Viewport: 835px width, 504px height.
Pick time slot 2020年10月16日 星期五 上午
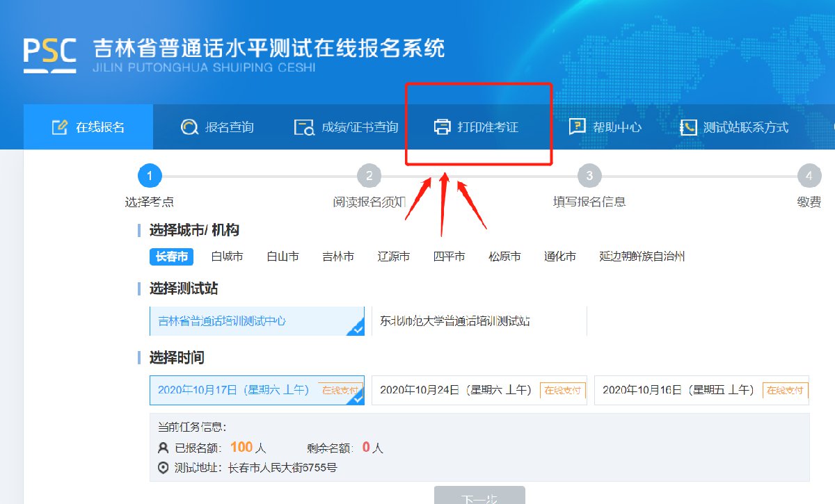pos(702,390)
